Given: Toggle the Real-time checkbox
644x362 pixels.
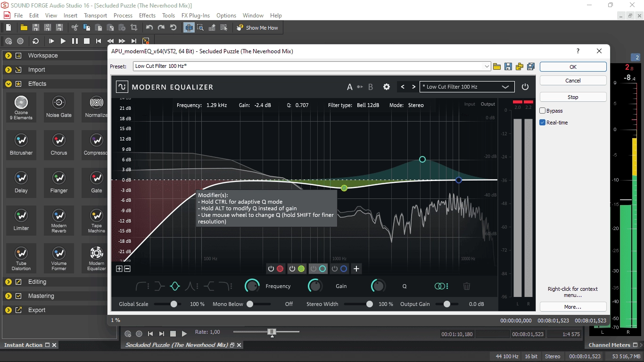Looking at the screenshot, I should (543, 123).
